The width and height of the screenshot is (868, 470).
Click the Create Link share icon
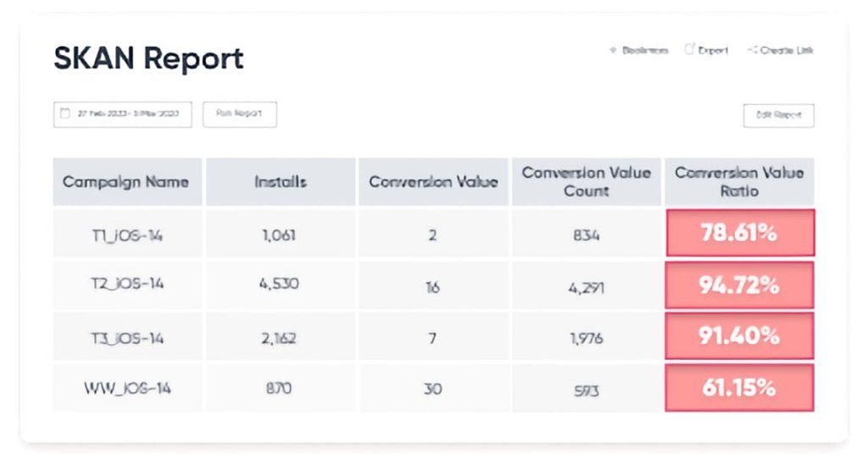(752, 50)
